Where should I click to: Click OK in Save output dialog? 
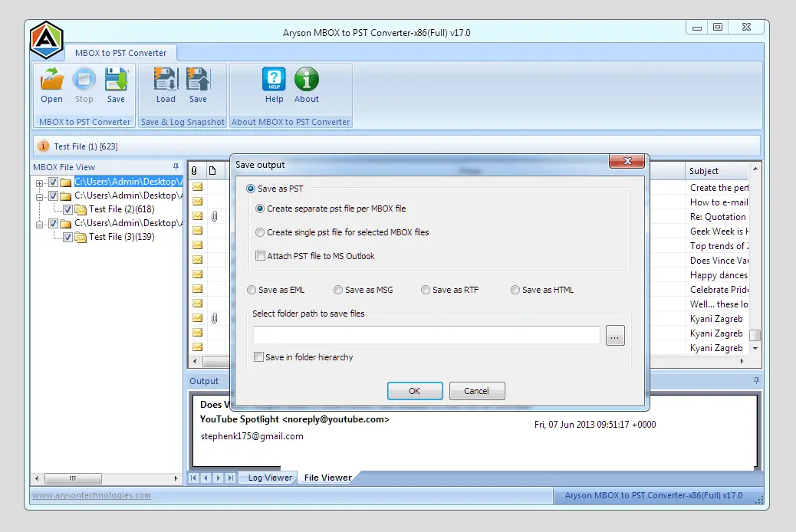point(415,391)
